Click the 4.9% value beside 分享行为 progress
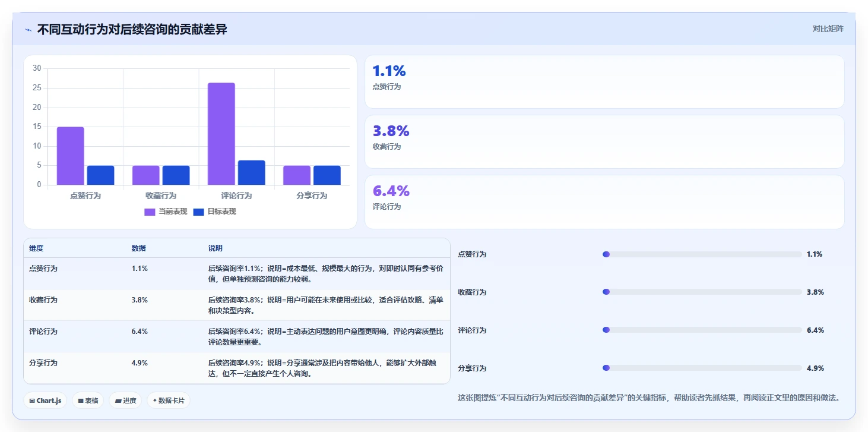 815,368
